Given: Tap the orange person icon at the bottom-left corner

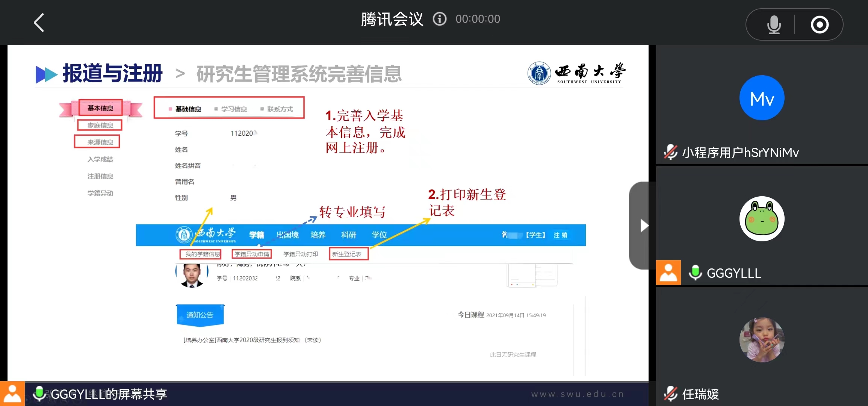Looking at the screenshot, I should click(12, 394).
